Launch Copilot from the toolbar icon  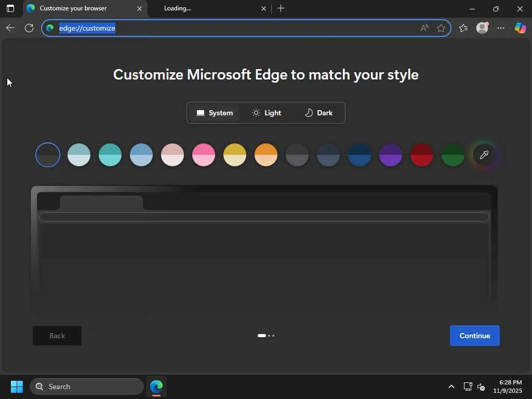(x=520, y=28)
